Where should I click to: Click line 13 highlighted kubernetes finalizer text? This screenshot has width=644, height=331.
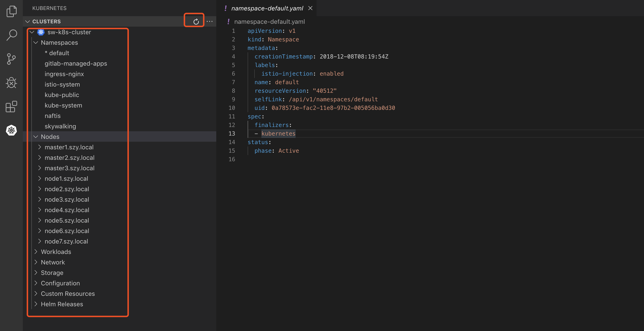point(278,133)
